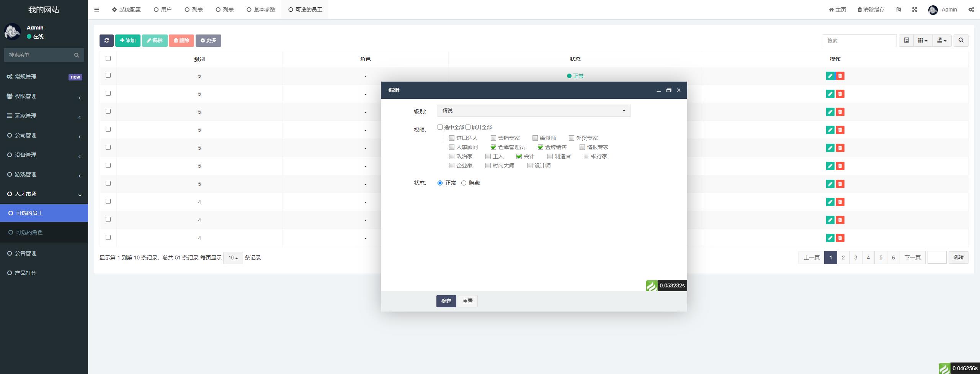
Task: Select the 隐藏 status radio button
Action: click(x=464, y=183)
